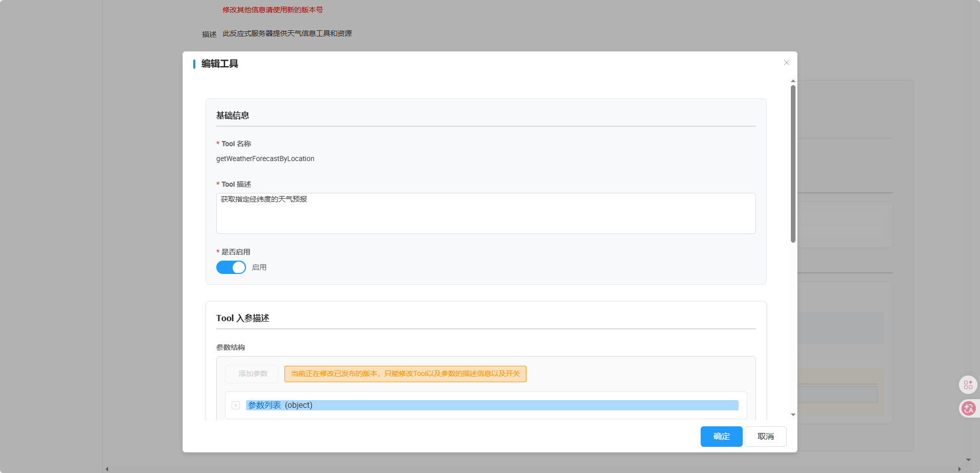
Task: Click the dialog scroll-down arrow
Action: (x=793, y=415)
